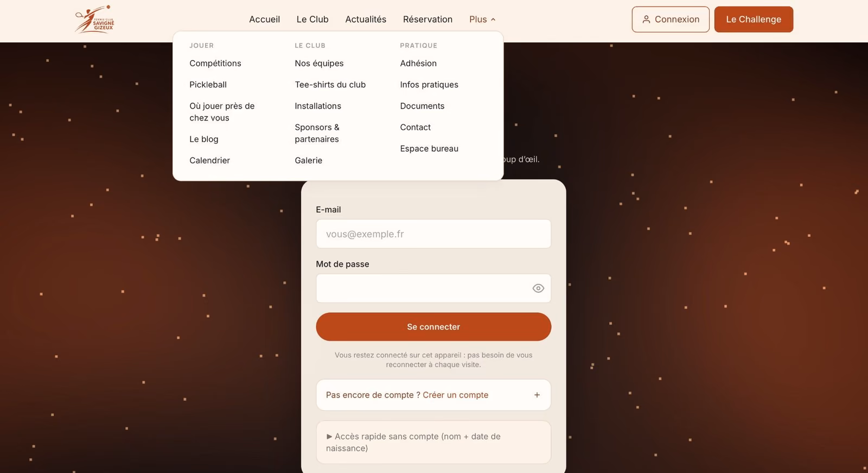Open Documents entry

click(x=422, y=106)
